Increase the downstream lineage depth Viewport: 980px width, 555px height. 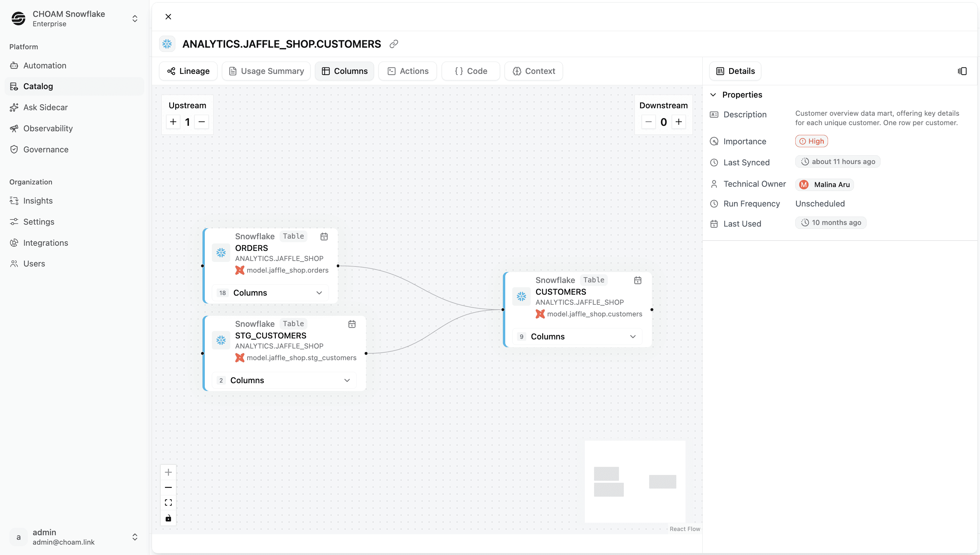(x=679, y=122)
